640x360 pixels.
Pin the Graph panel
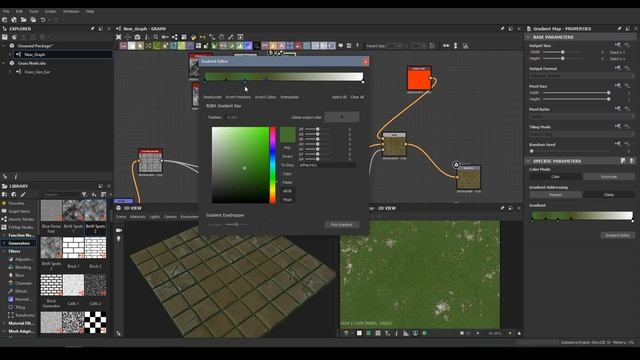(x=502, y=29)
